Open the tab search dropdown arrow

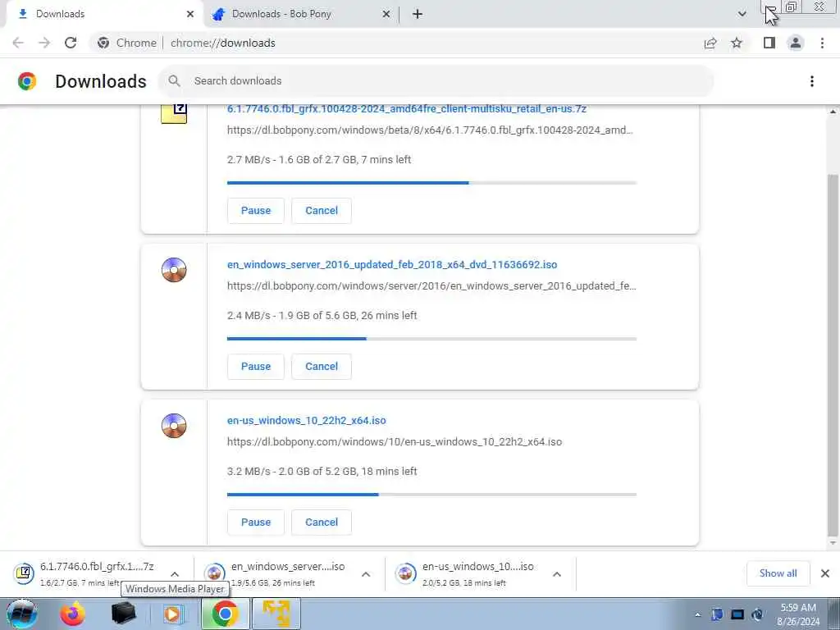click(x=742, y=14)
